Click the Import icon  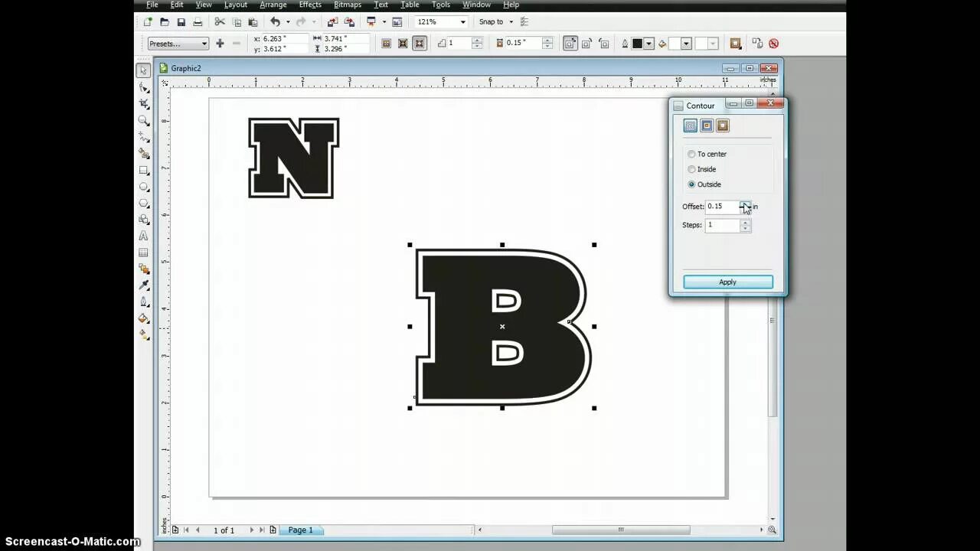333,22
